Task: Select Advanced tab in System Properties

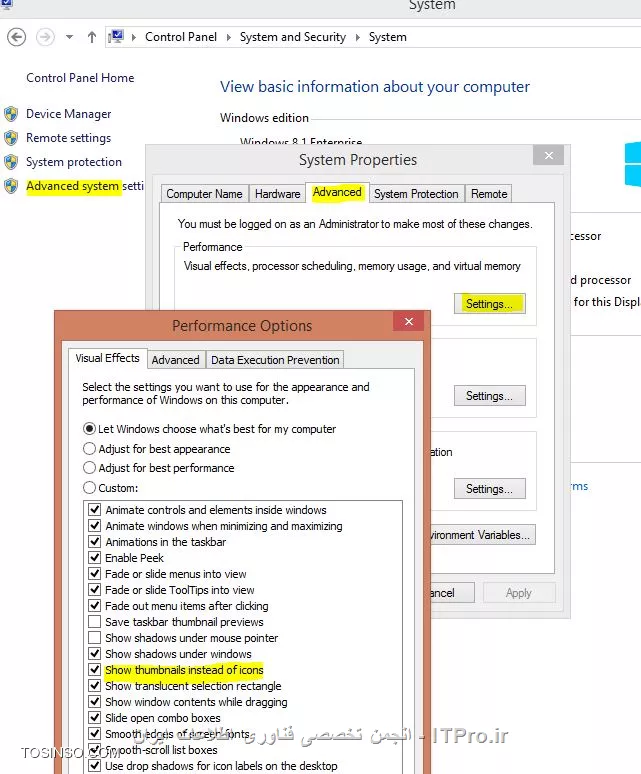Action: tap(337, 192)
